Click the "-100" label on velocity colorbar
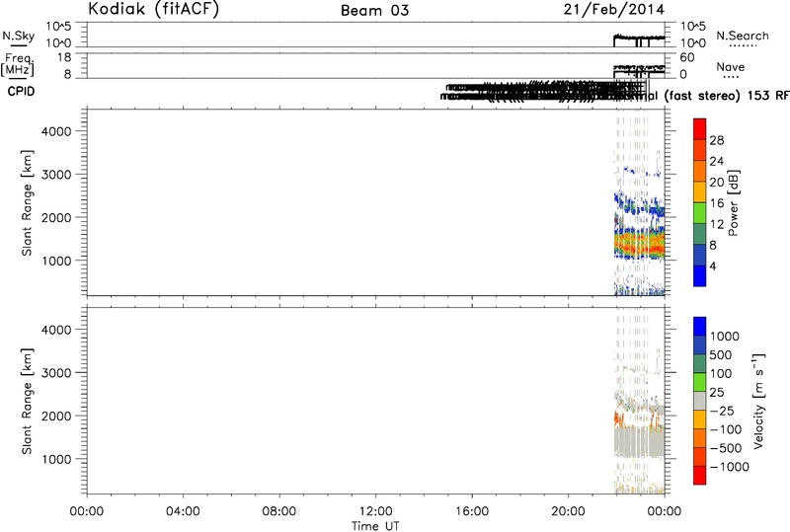The image size is (790, 532). pos(726,429)
